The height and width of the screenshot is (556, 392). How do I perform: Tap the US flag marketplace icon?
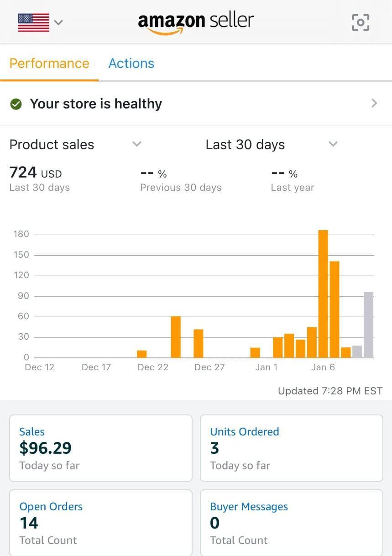34,22
